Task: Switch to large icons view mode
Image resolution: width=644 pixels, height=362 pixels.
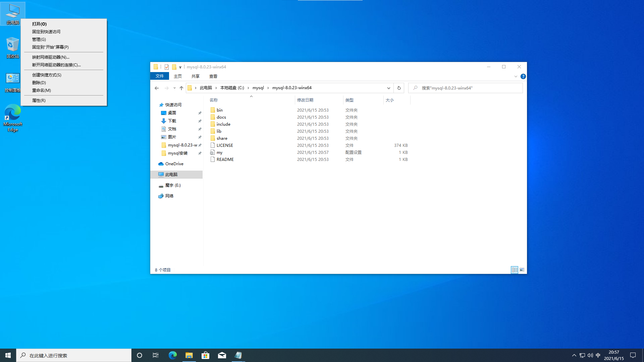Action: (522, 270)
